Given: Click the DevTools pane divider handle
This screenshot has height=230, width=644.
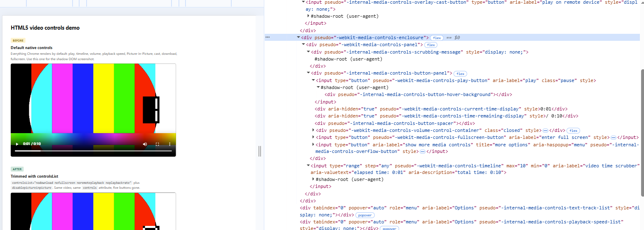Looking at the screenshot, I should click(260, 151).
